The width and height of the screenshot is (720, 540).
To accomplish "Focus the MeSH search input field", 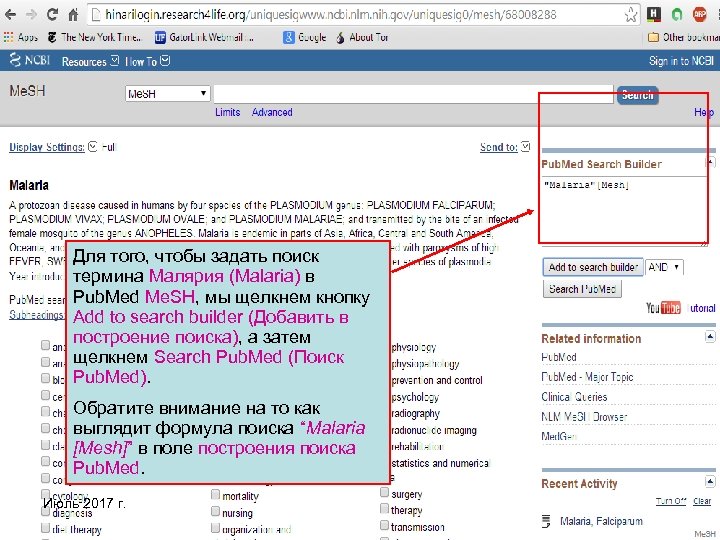I will click(413, 94).
